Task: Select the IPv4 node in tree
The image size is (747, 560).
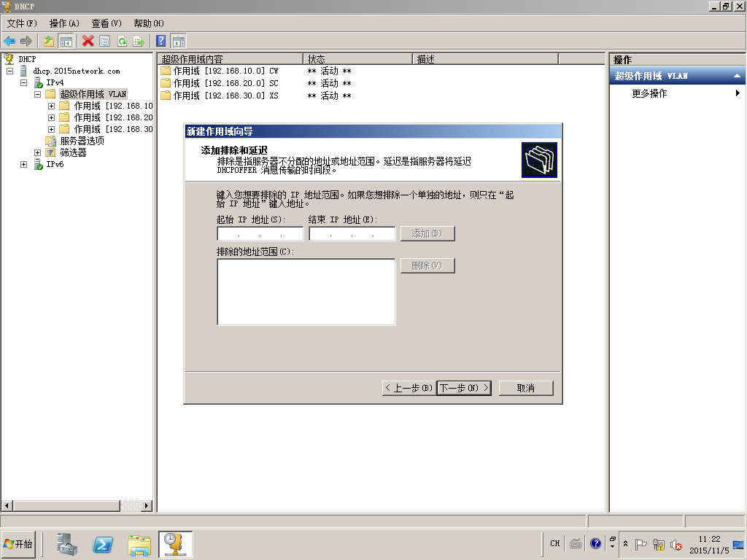Action: (55, 82)
